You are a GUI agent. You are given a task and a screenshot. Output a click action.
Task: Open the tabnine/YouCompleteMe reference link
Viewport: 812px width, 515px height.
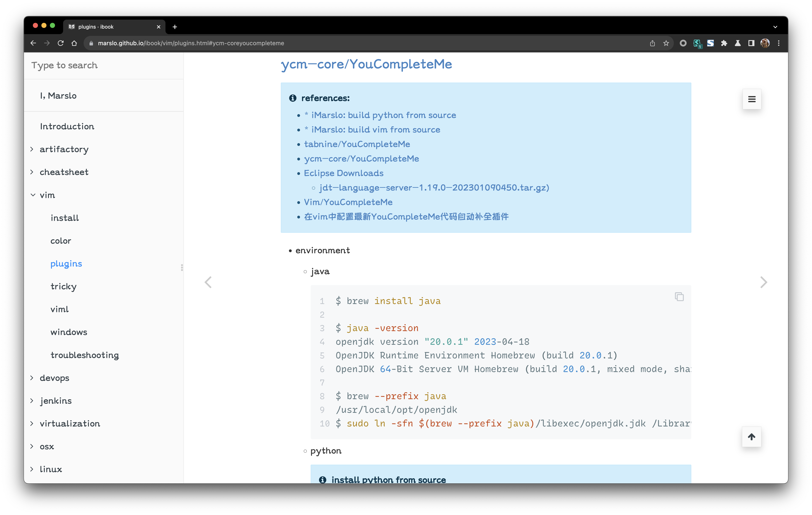tap(357, 144)
